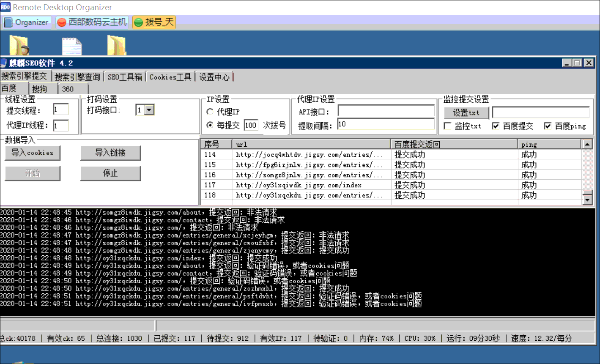Click the url column header
This screenshot has height=364, width=600.
(x=311, y=144)
